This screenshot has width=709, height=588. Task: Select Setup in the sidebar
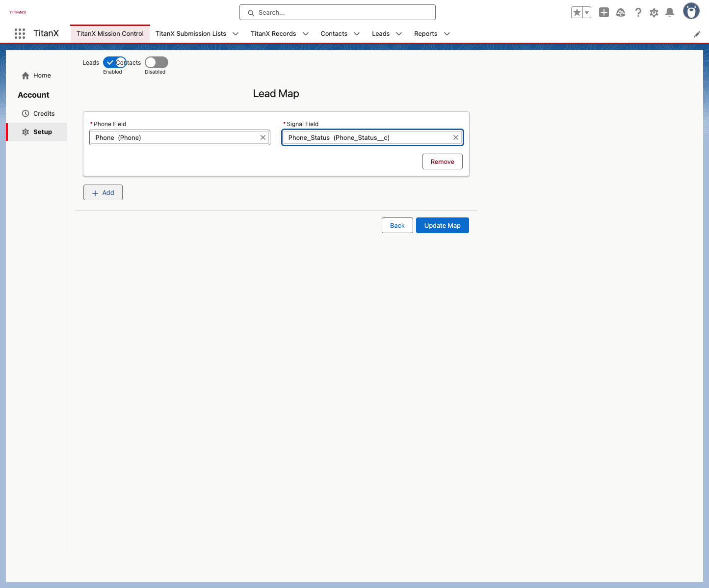(x=36, y=132)
